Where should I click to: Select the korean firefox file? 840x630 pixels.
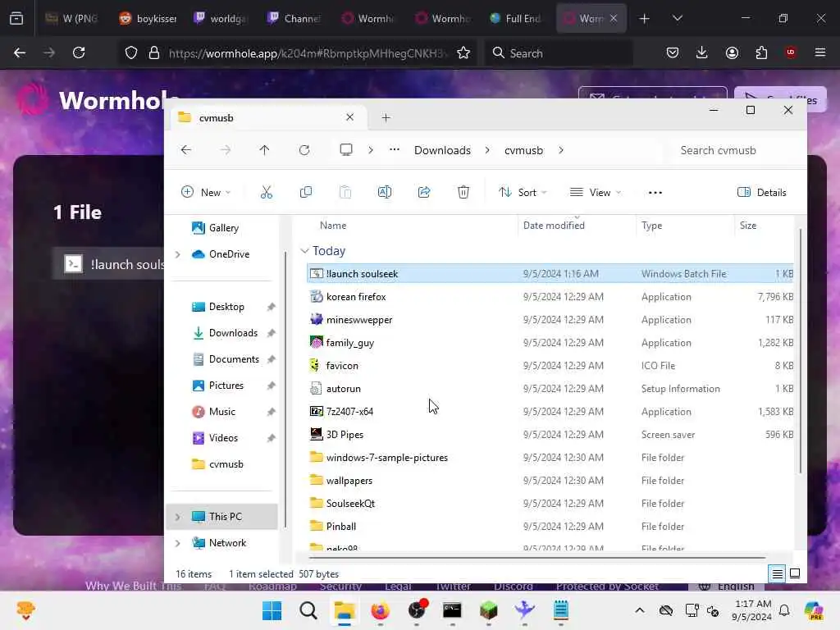point(550,297)
